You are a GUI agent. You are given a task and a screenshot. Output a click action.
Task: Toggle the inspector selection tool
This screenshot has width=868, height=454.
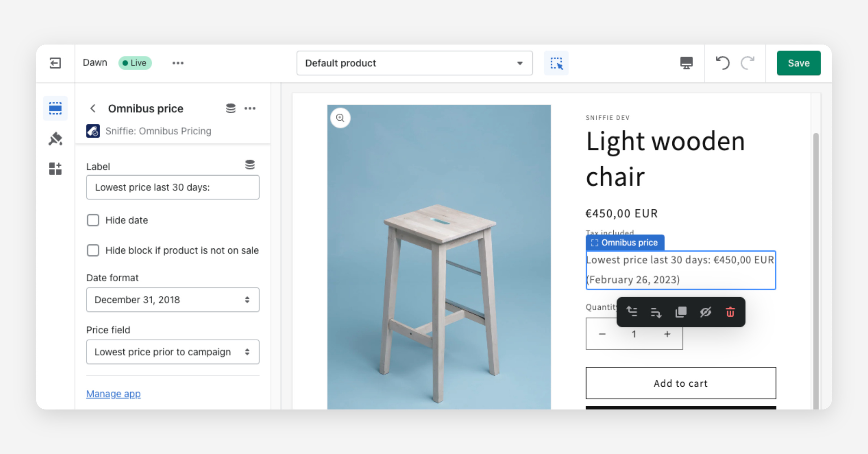pos(556,63)
